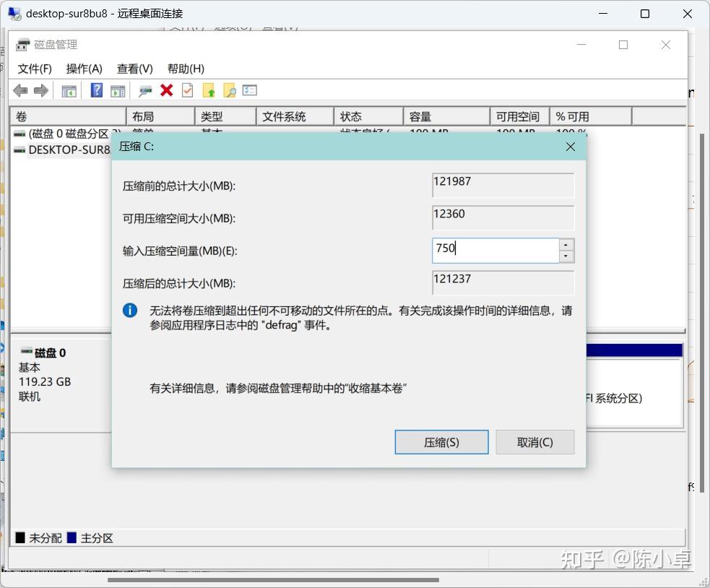Click the spinner down arrow for shrink amount

(566, 255)
